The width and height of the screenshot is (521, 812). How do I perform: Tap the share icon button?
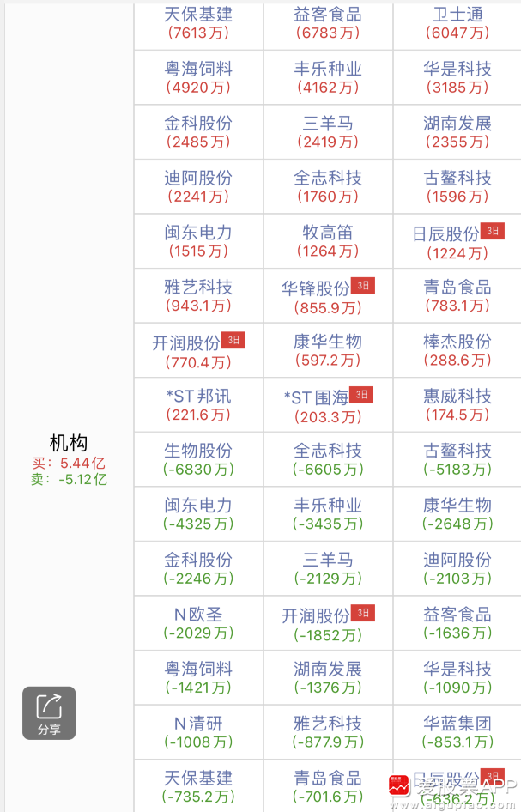point(49,712)
